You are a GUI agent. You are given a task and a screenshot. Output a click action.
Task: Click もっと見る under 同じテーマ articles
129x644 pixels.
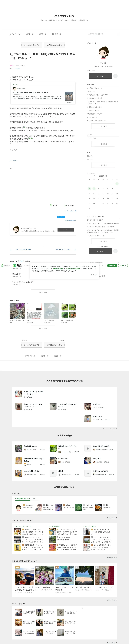[x=43, y=292]
